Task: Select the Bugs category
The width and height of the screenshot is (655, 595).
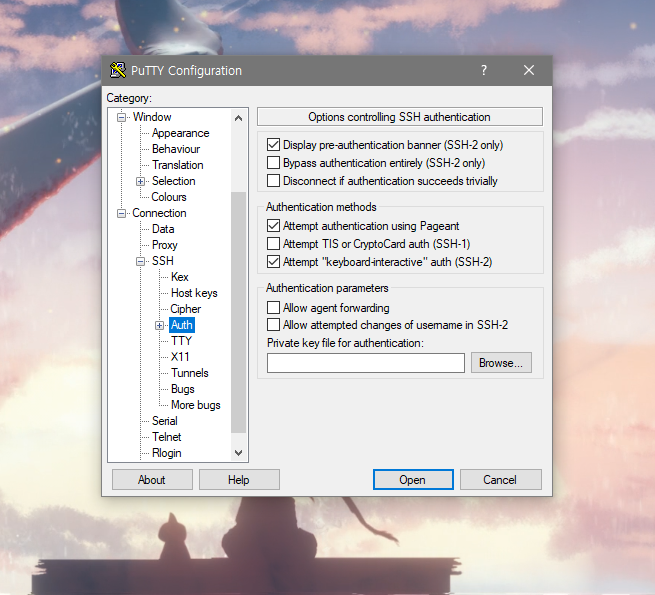Action: pyautogui.click(x=183, y=389)
